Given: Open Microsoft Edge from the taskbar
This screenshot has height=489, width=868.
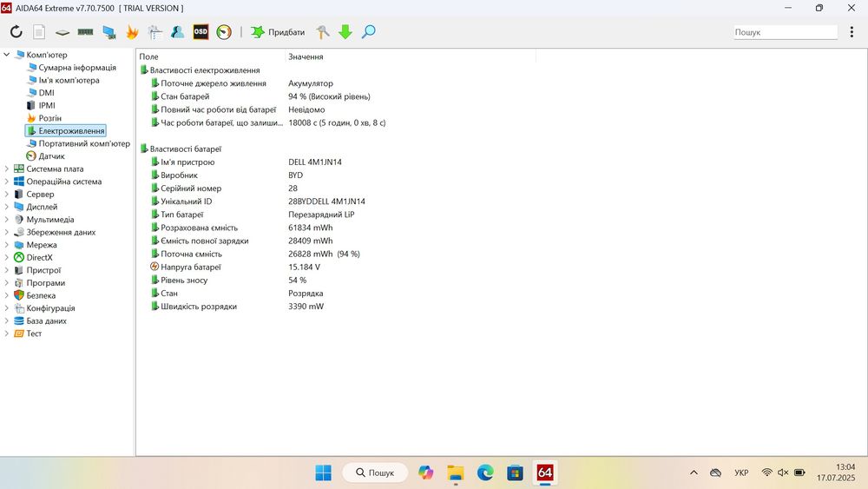Looking at the screenshot, I should tap(485, 472).
